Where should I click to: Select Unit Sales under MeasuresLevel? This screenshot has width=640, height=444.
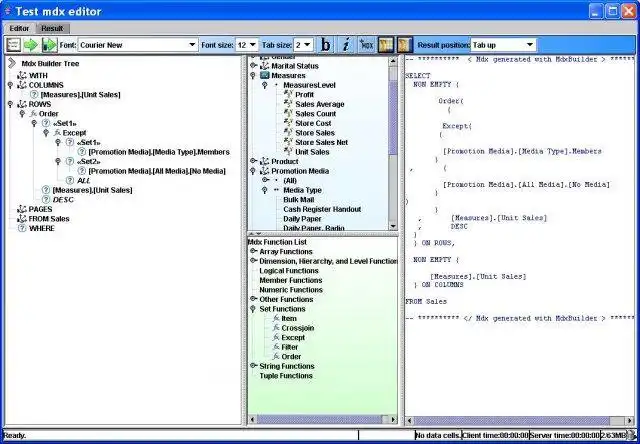312,152
